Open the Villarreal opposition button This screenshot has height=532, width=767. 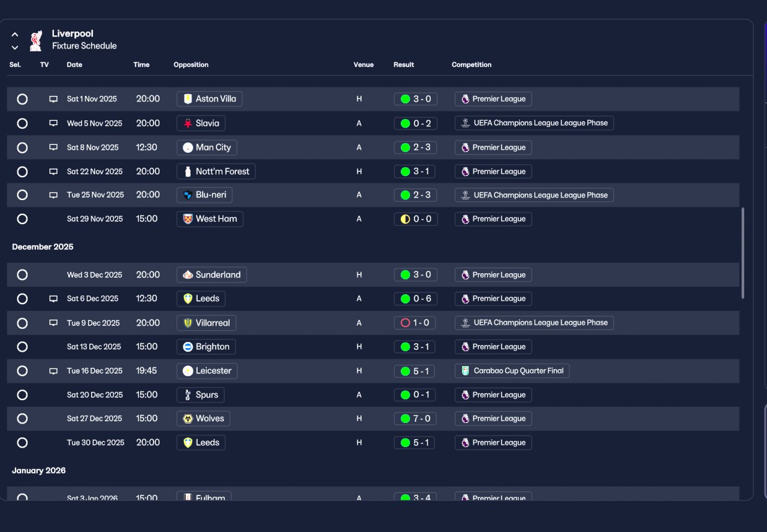click(206, 323)
